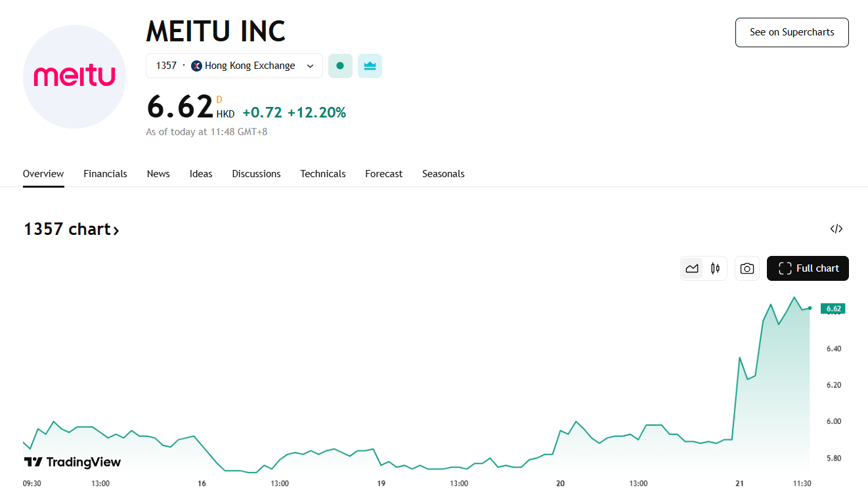Click the green market open status icon

(x=340, y=66)
